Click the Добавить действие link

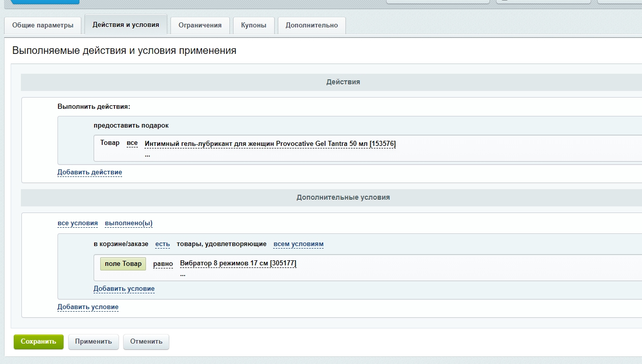coord(90,172)
